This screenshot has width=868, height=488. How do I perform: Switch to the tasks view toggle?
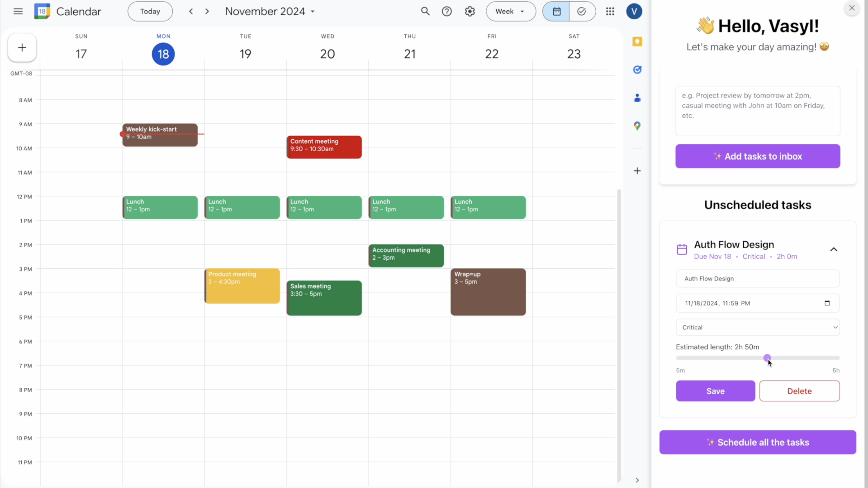coord(582,12)
